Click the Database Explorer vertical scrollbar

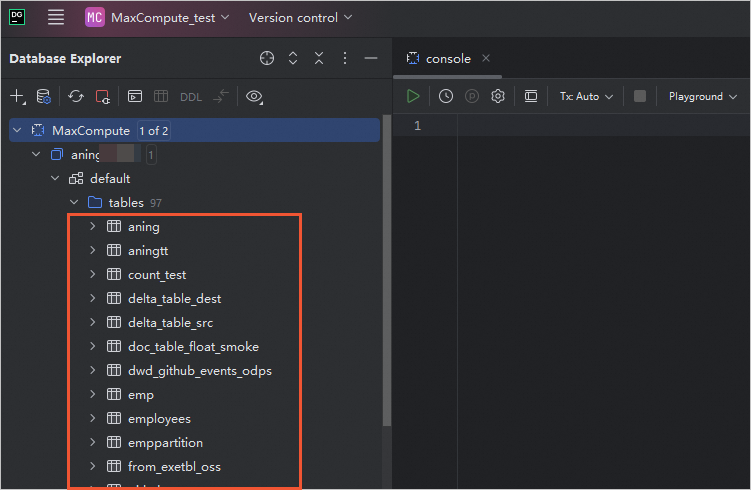pos(387,271)
